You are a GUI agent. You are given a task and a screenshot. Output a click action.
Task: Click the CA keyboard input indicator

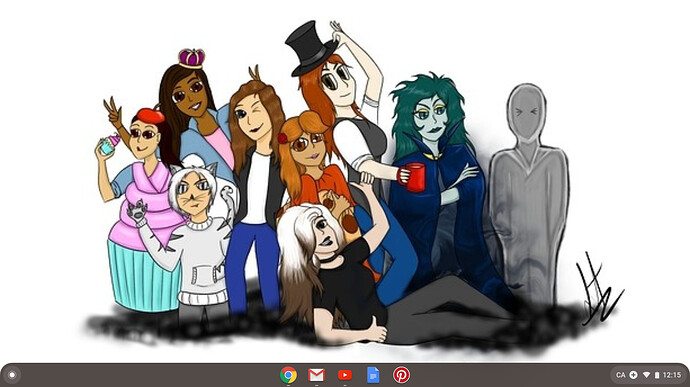[x=620, y=375]
